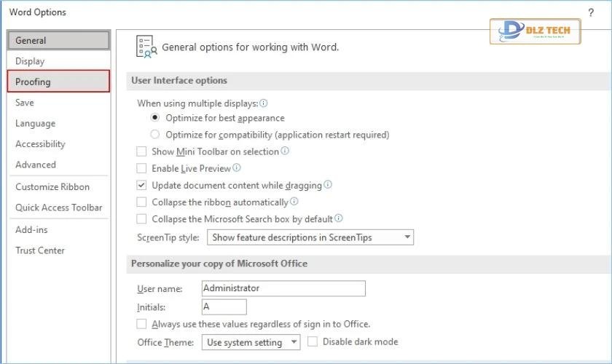Open the ScreenTip style dropdown
Image resolution: width=612 pixels, height=364 pixels.
point(310,237)
